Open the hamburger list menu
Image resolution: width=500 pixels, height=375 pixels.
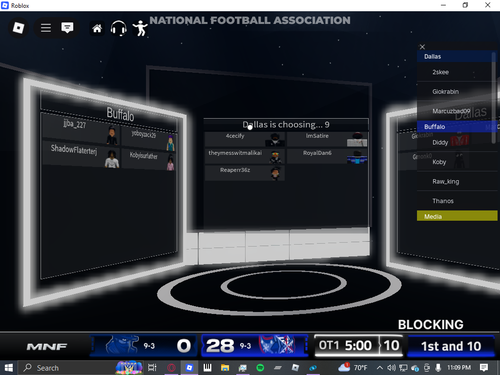pos(46,28)
